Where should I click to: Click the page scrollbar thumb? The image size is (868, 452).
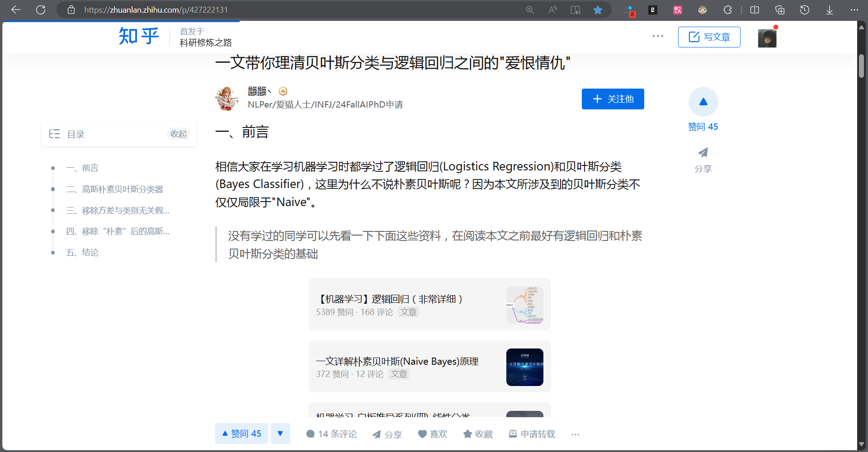[862, 66]
